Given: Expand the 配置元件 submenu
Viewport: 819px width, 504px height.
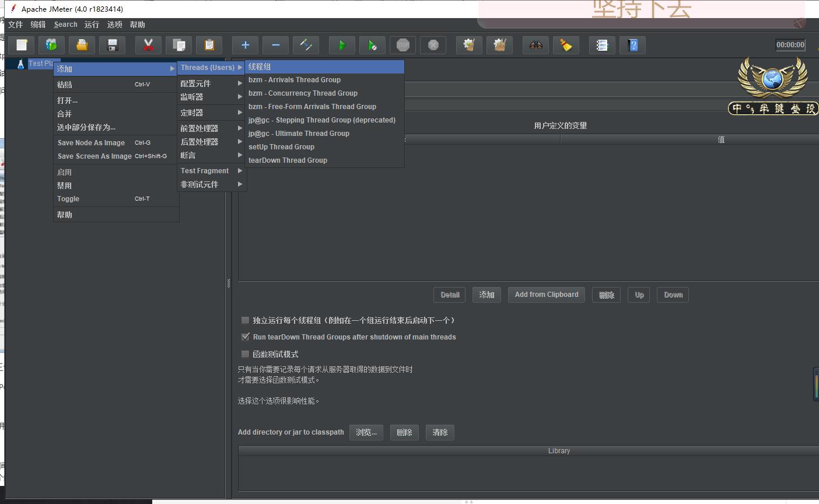Looking at the screenshot, I should [211, 83].
